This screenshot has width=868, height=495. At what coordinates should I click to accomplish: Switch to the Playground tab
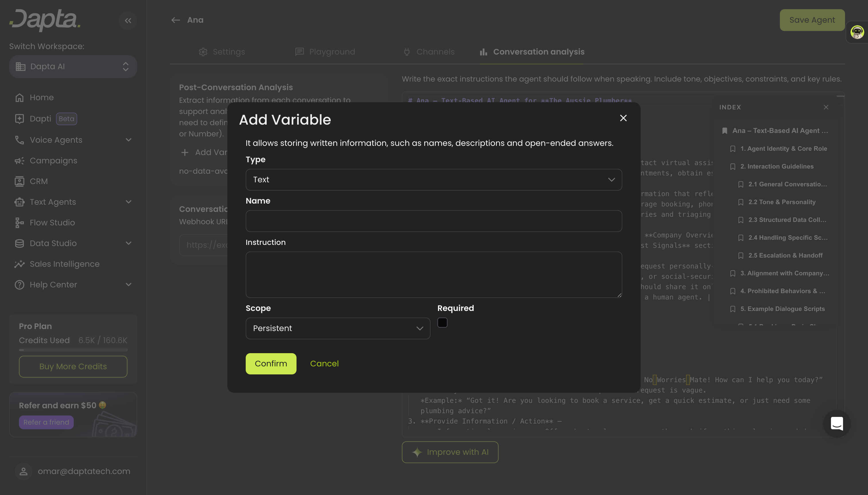325,52
